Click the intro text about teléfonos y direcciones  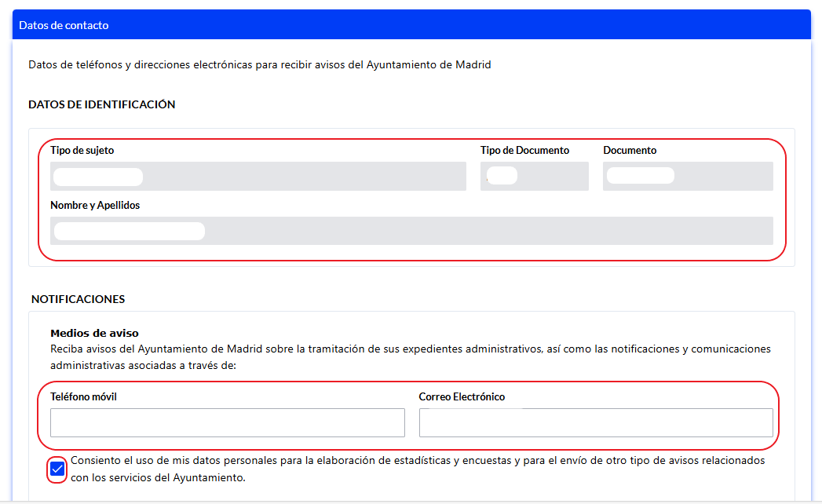[259, 65]
